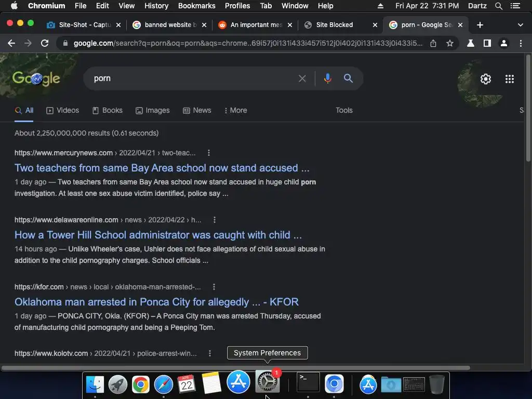
Task: Click the Google logo
Action: (36, 78)
